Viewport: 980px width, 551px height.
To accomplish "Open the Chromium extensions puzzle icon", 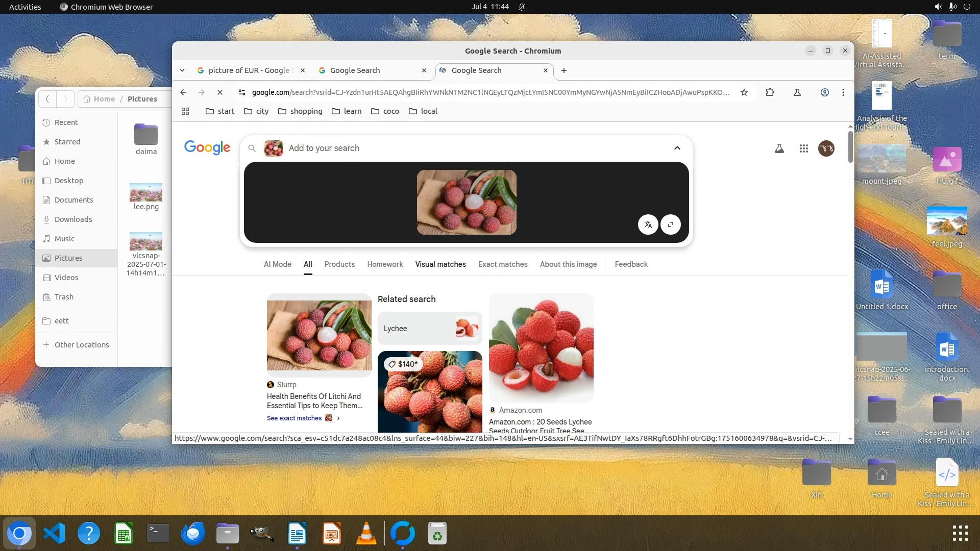I will [x=770, y=92].
